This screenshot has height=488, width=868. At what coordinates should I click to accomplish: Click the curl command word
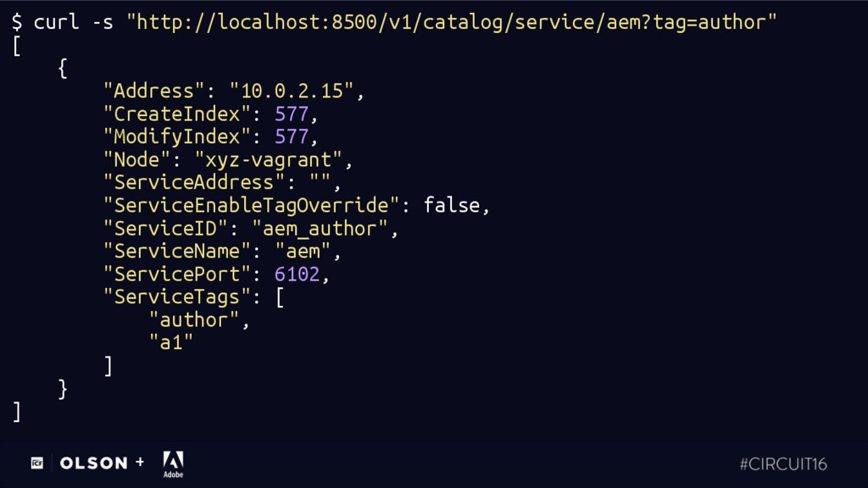pyautogui.click(x=56, y=23)
